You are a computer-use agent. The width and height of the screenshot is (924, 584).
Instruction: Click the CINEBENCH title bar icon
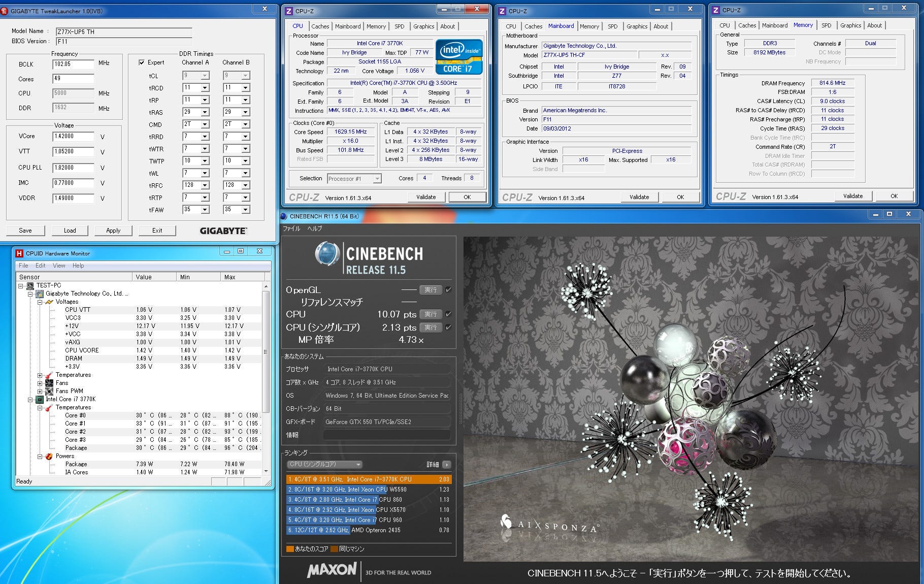[x=284, y=216]
